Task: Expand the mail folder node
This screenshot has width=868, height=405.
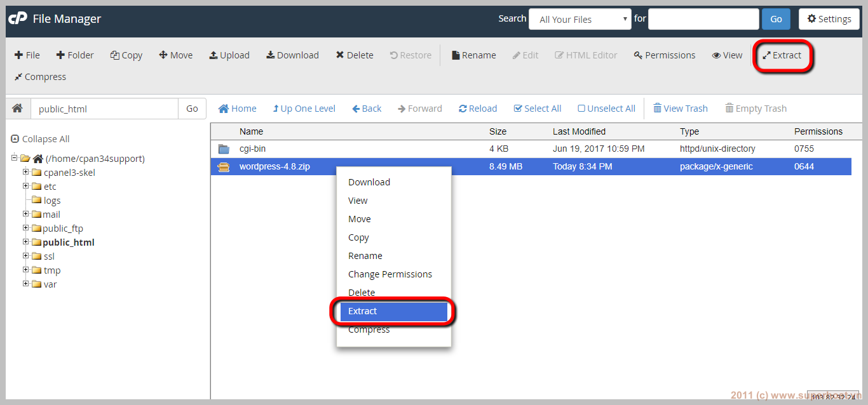Action: click(26, 213)
